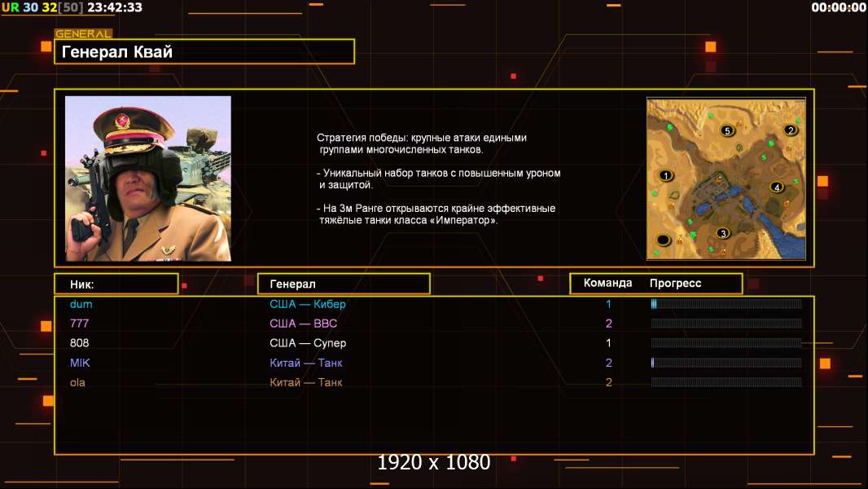Click start position 2 on the minimap
The width and height of the screenshot is (868, 489).
click(789, 130)
